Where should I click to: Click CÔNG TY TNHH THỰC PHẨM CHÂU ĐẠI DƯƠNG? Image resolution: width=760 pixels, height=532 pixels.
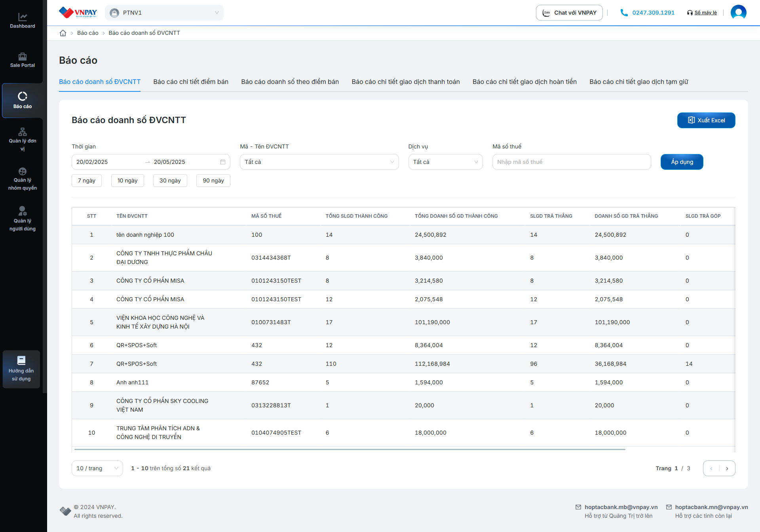point(164,258)
